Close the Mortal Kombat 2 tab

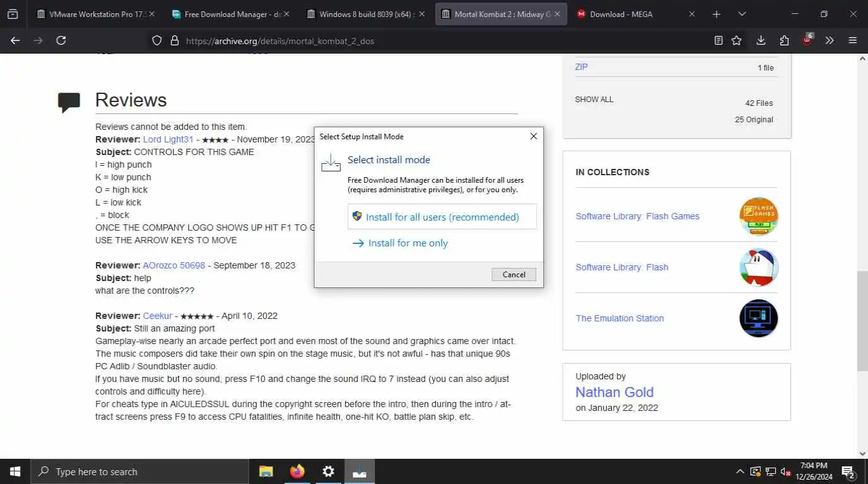(558, 14)
